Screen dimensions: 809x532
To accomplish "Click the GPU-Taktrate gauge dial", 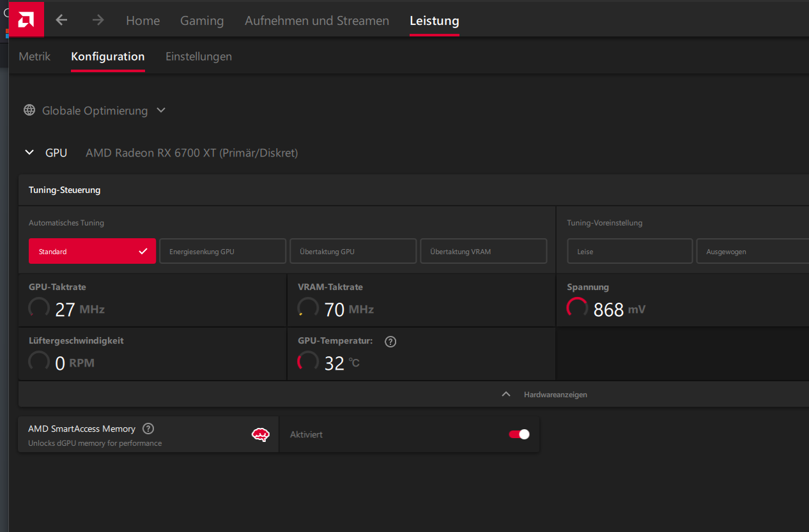I will pos(39,308).
